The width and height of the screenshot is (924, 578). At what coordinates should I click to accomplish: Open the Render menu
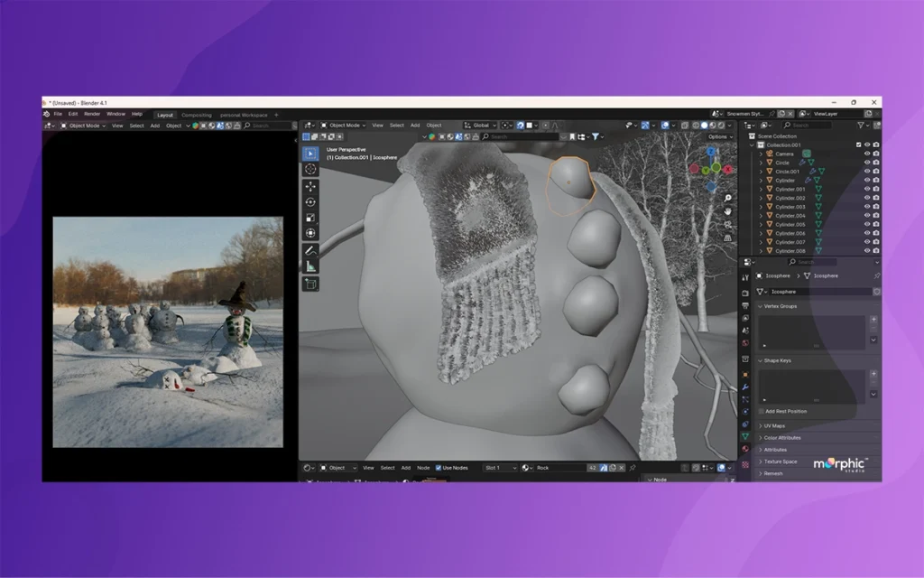(92, 114)
